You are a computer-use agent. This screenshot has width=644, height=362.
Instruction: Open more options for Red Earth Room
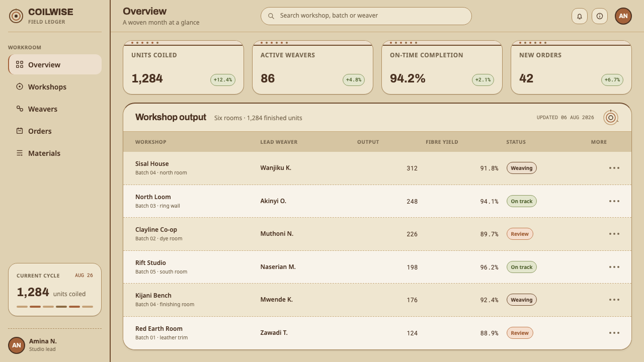[614, 333]
